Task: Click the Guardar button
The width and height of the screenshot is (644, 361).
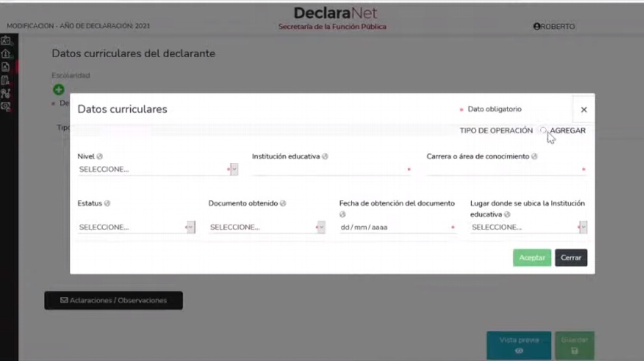Action: (574, 345)
